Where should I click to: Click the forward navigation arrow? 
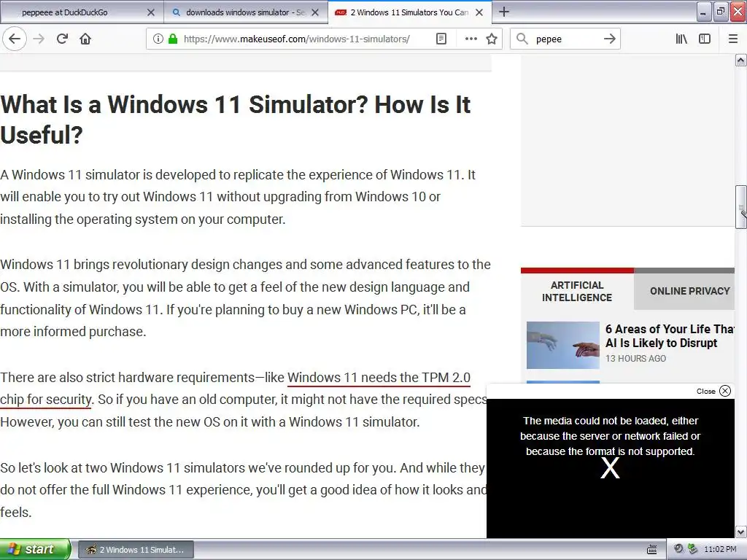click(x=39, y=39)
